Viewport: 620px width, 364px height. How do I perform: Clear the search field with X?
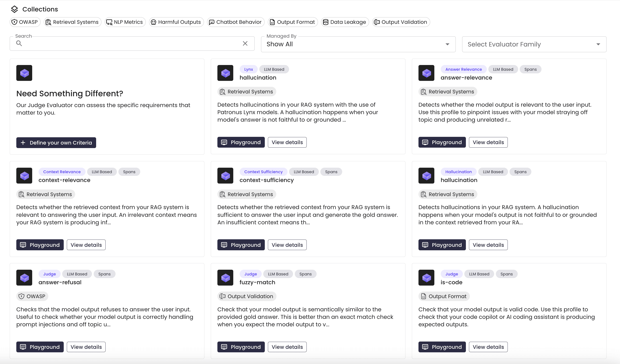[x=245, y=44]
